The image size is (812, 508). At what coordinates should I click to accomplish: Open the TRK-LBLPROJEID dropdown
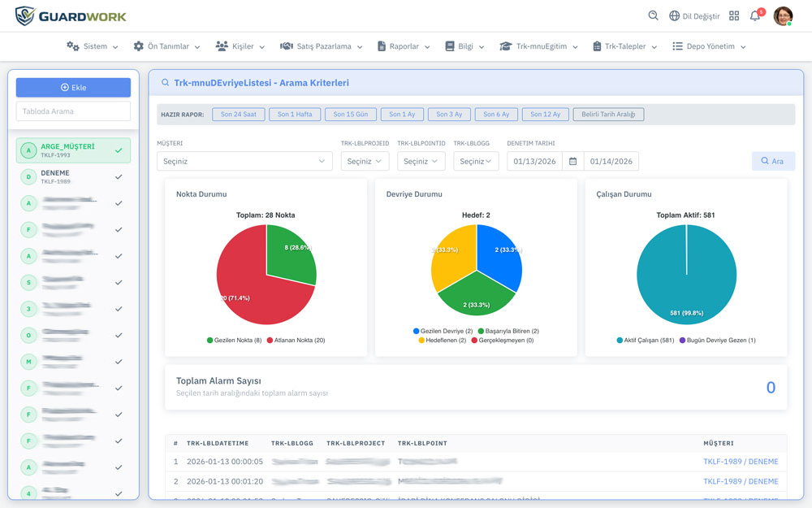(x=365, y=161)
